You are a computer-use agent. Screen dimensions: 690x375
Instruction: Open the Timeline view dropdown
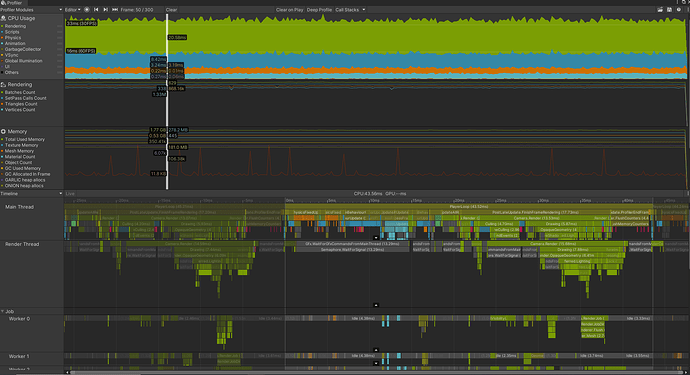[31, 194]
